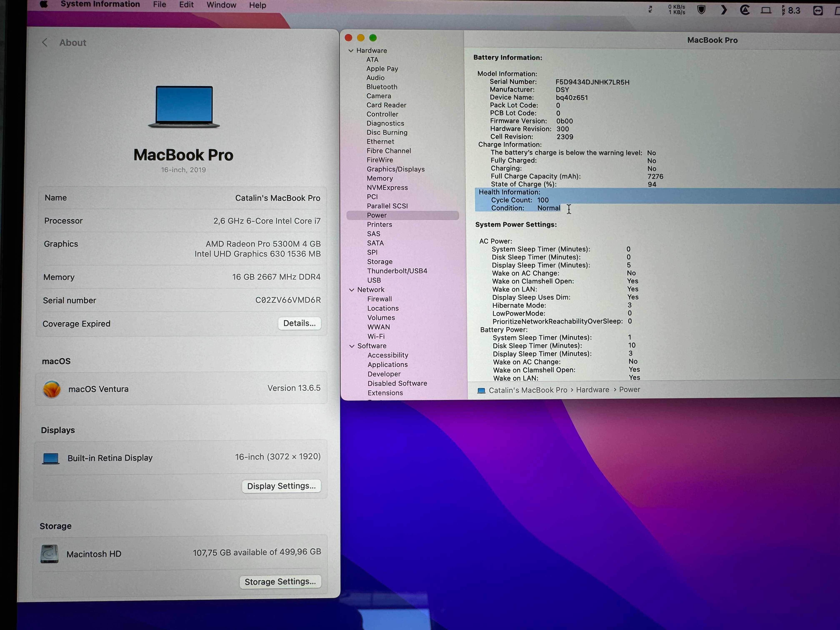The width and height of the screenshot is (840, 630).
Task: Collapse the Network section
Action: 352,290
